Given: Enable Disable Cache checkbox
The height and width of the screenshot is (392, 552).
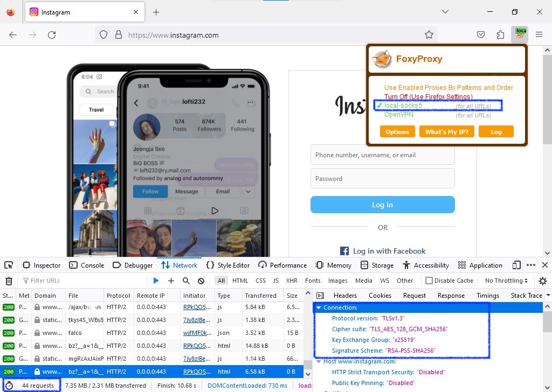Looking at the screenshot, I should tap(429, 281).
